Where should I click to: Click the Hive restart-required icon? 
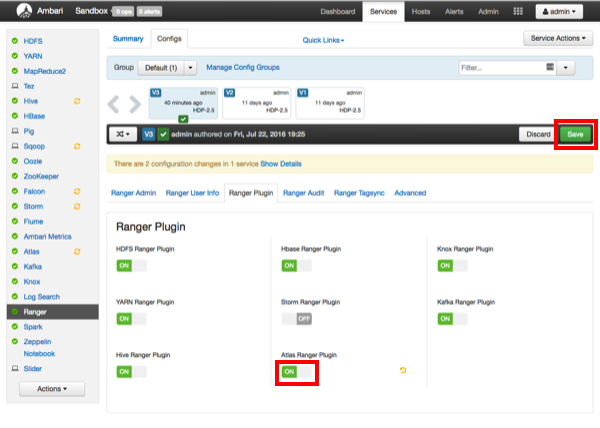77,101
